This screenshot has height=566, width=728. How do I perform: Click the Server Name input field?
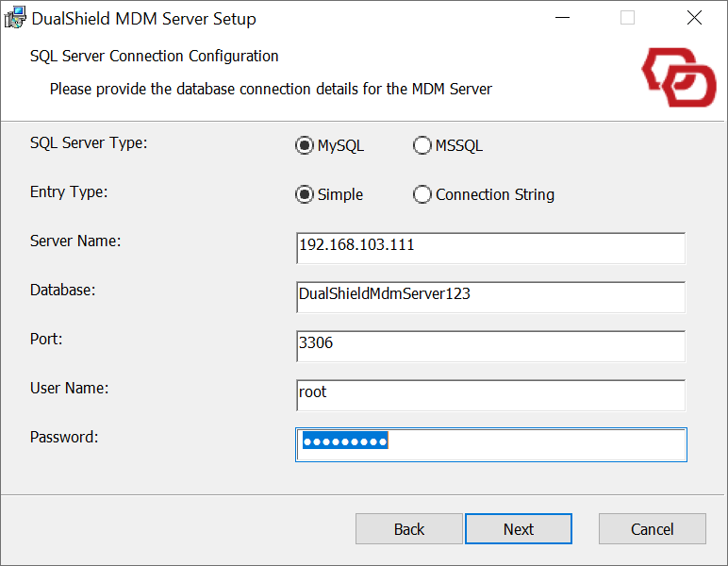[490, 247]
